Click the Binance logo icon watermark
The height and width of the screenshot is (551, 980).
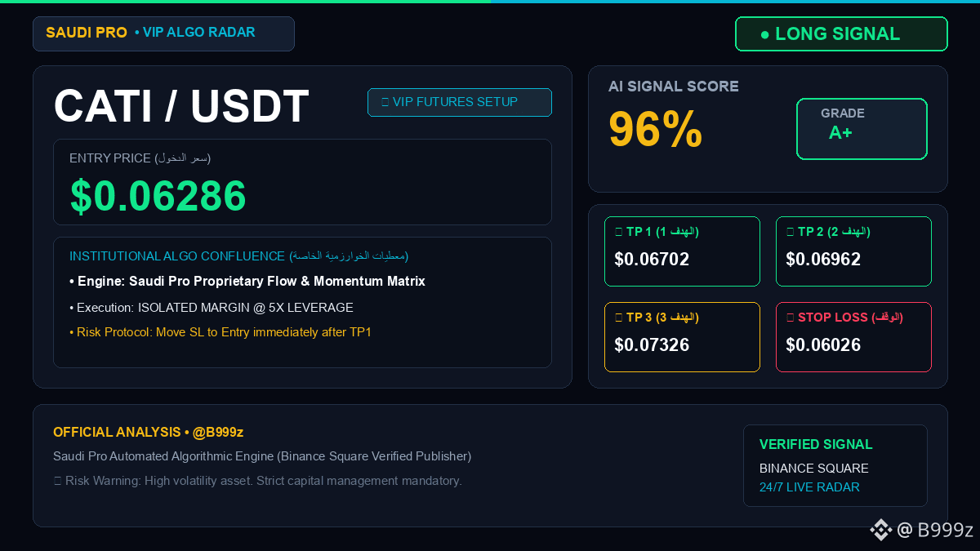[880, 530]
